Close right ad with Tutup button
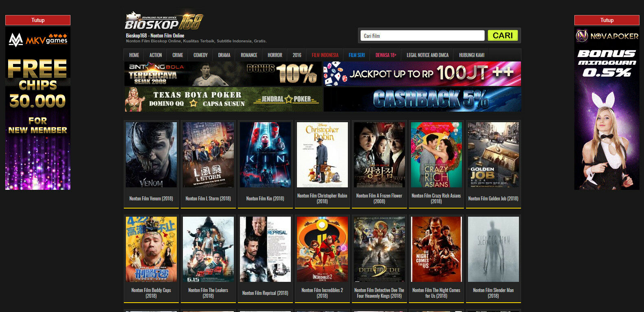This screenshot has height=312, width=644. [x=607, y=20]
